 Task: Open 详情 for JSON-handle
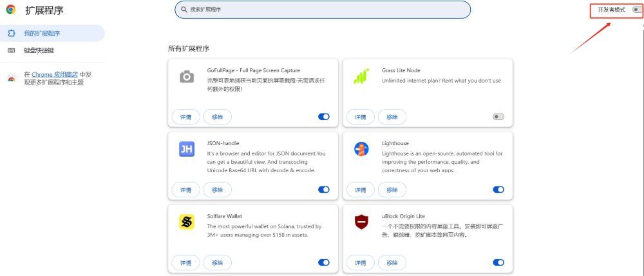pos(185,190)
